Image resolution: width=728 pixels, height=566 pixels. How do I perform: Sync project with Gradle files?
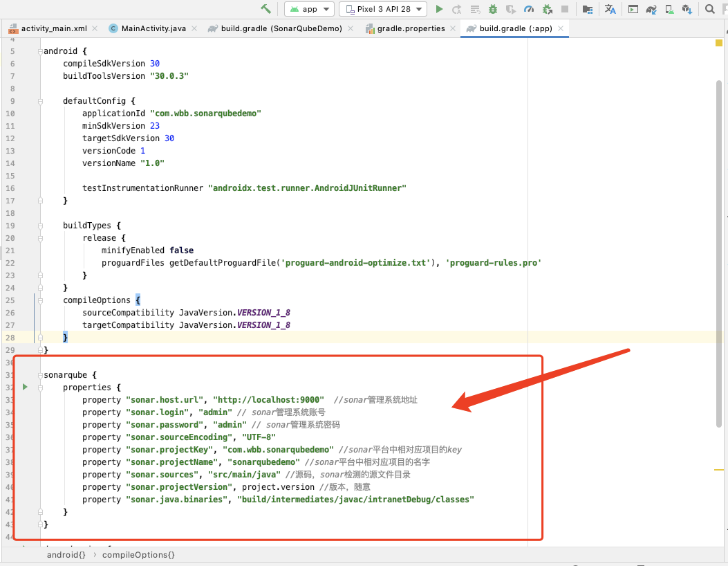[x=651, y=9]
